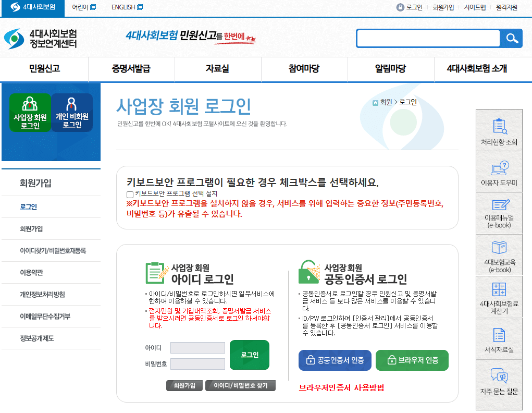Select the 4대보험교육 e-book icon

[x=499, y=254]
